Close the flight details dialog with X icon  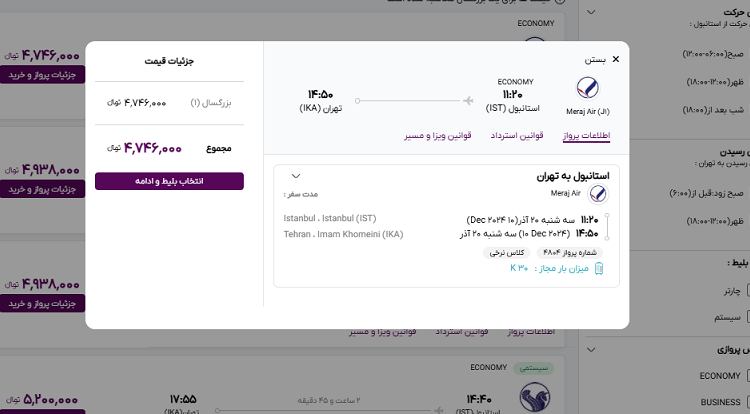(616, 59)
